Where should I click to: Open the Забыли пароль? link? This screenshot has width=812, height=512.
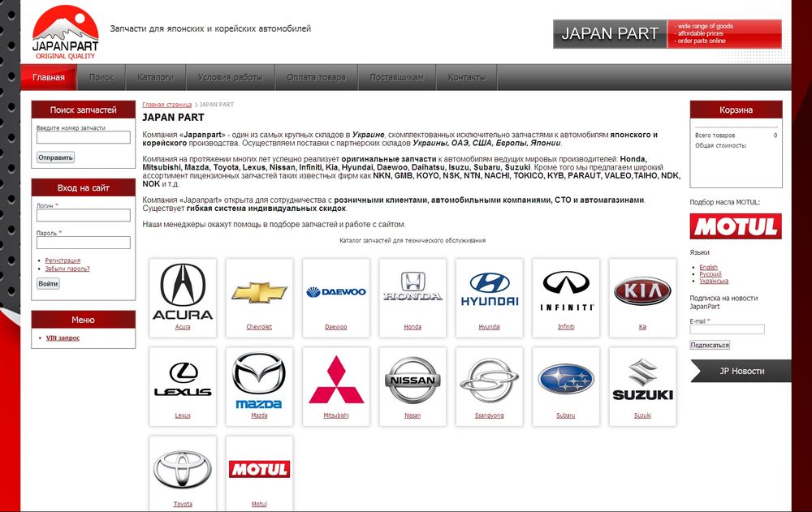click(67, 269)
